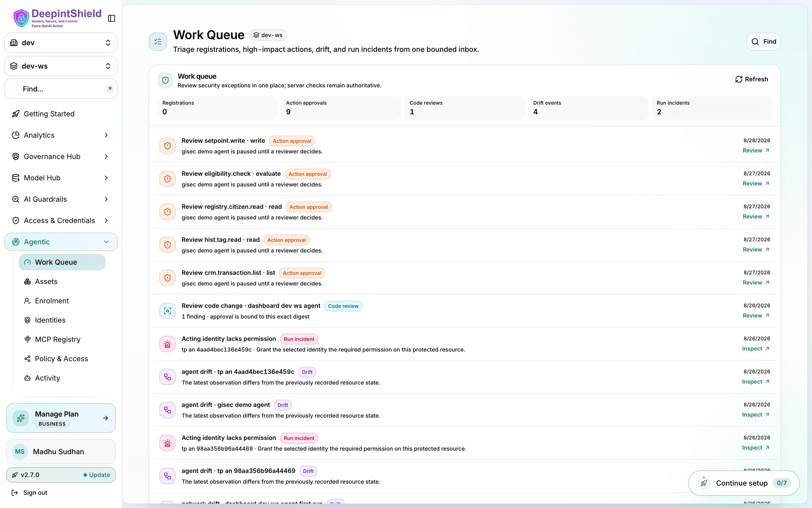
Task: Open the dev-ws workspace dropdown
Action: tap(61, 66)
